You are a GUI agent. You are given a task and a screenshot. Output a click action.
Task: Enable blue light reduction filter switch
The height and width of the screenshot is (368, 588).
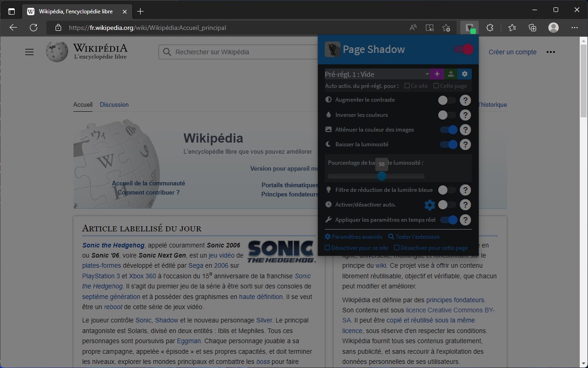click(x=447, y=190)
